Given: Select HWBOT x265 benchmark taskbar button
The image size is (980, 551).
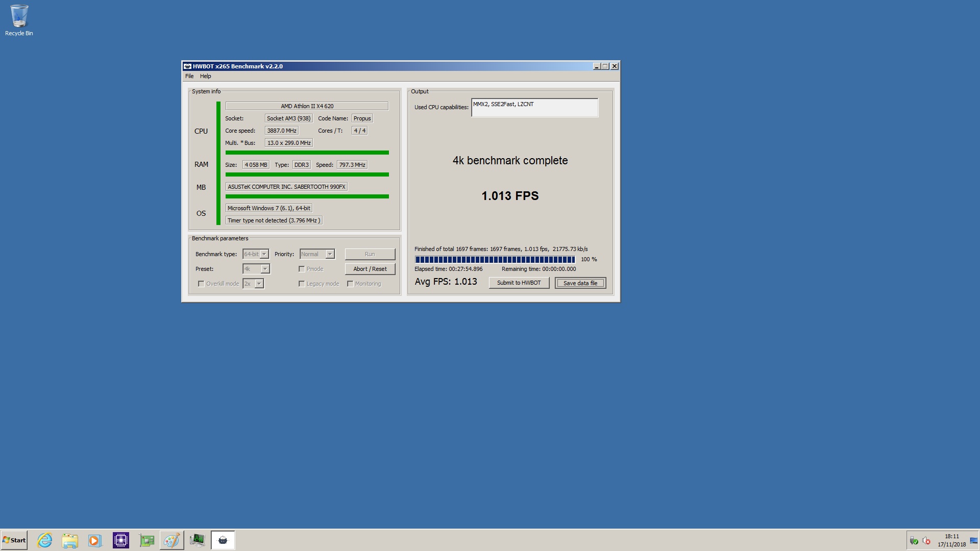Looking at the screenshot, I should point(223,540).
